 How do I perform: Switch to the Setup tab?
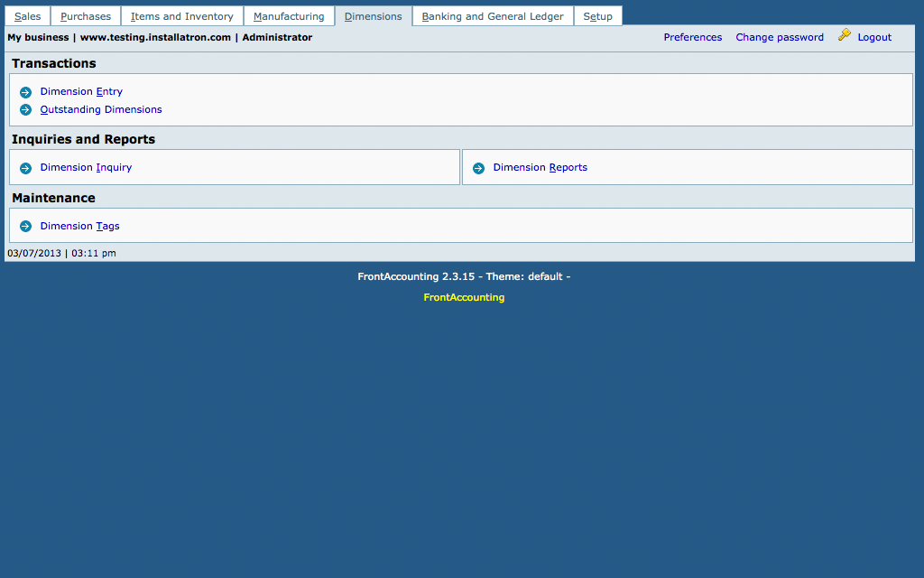click(x=597, y=16)
